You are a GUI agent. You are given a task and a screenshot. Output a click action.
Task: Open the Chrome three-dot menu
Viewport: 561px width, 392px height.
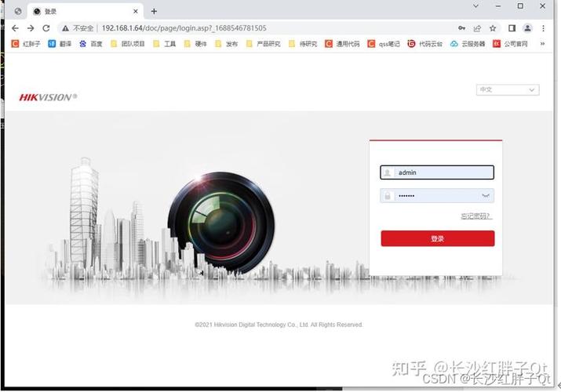(543, 28)
